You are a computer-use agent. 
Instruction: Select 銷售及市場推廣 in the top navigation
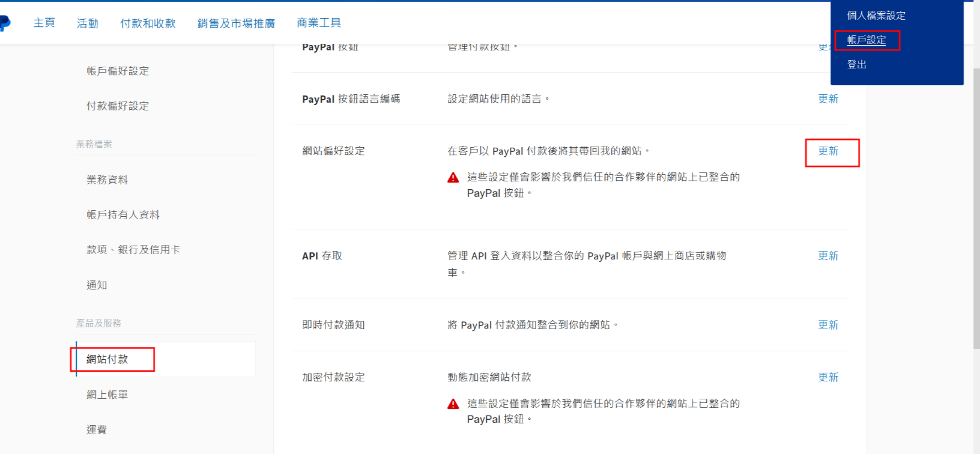pos(236,23)
